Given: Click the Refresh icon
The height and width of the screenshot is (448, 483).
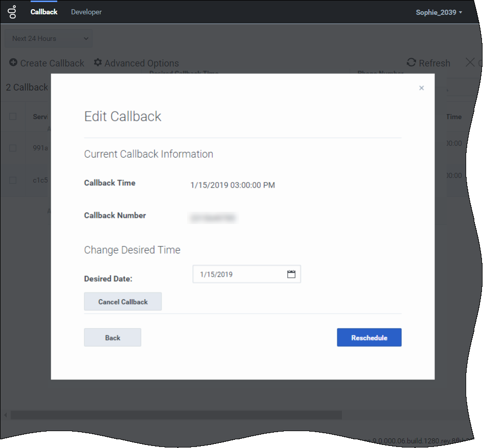Looking at the screenshot, I should click(411, 63).
